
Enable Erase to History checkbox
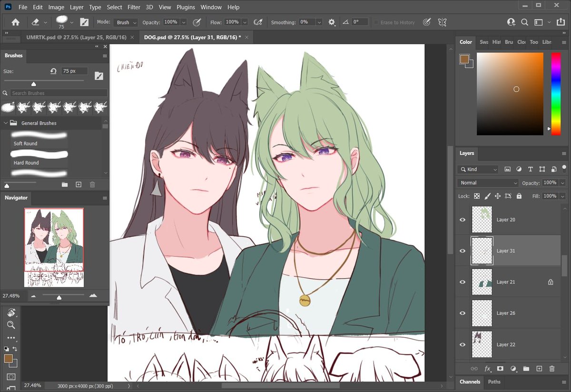click(376, 22)
